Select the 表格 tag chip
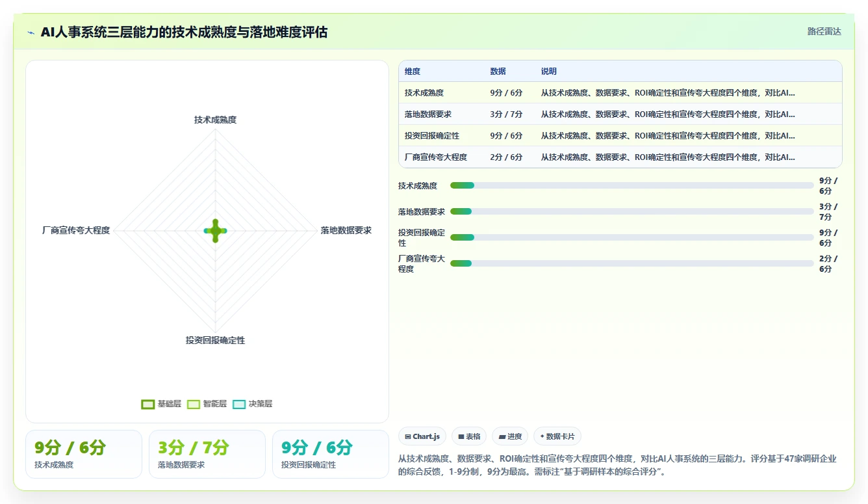 coord(469,436)
